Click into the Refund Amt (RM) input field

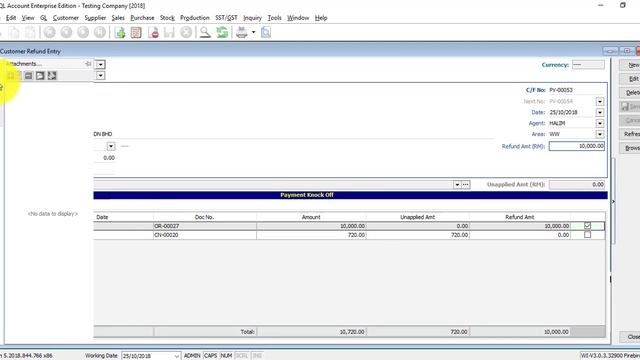tap(577, 146)
